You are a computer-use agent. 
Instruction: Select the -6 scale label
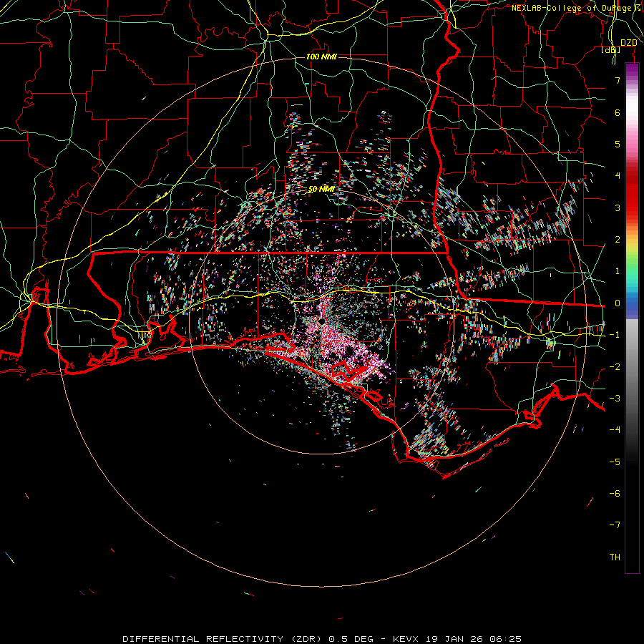(x=615, y=494)
